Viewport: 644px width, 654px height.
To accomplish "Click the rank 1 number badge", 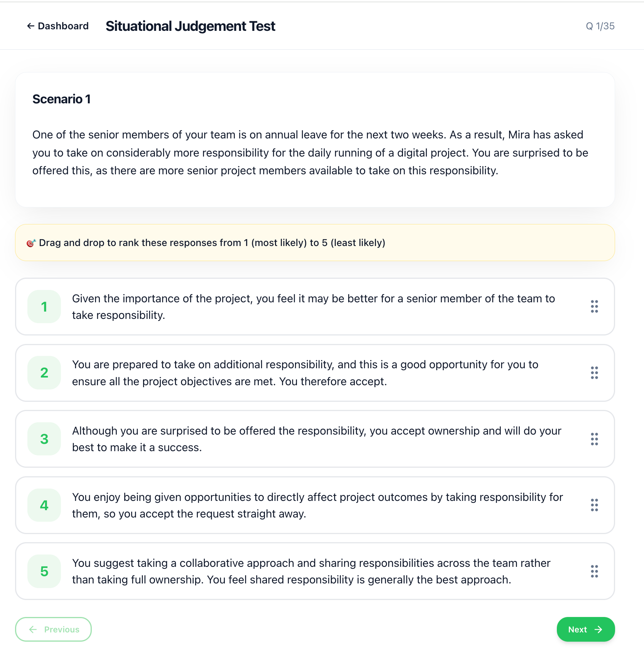I will (44, 307).
